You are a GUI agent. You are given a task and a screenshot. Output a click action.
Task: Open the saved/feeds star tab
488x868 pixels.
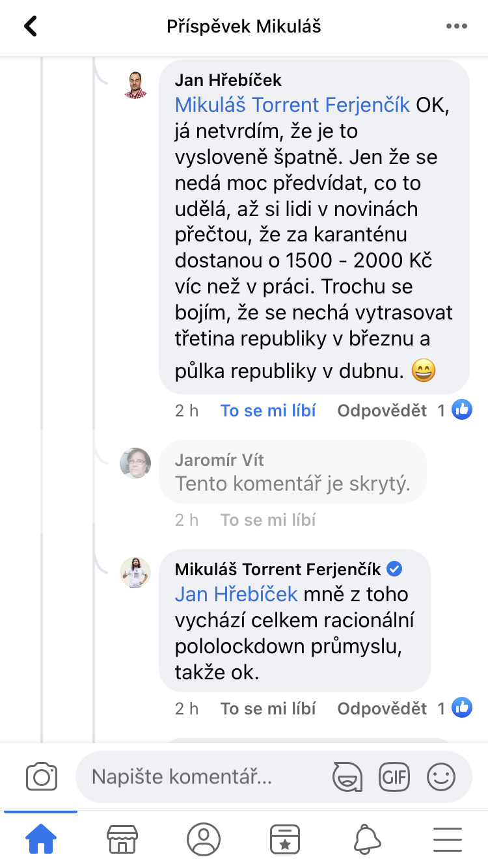(285, 839)
